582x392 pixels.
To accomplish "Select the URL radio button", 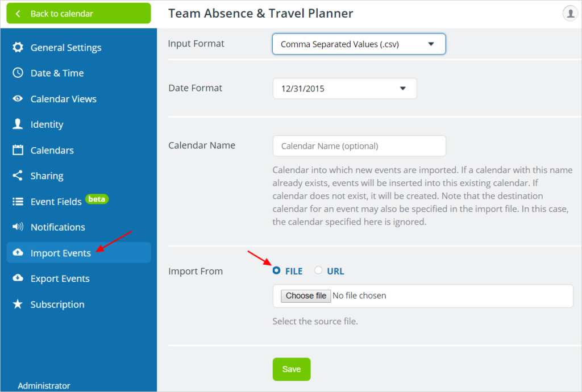I will click(x=318, y=270).
